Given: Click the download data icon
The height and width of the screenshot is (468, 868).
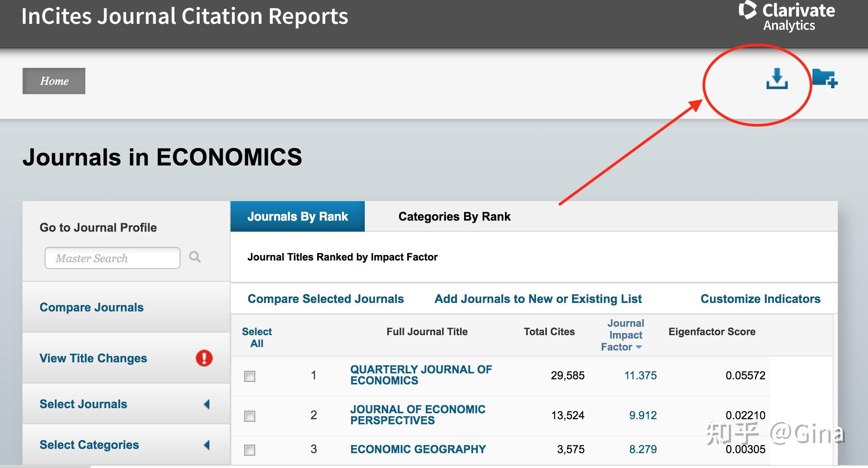Looking at the screenshot, I should (777, 79).
